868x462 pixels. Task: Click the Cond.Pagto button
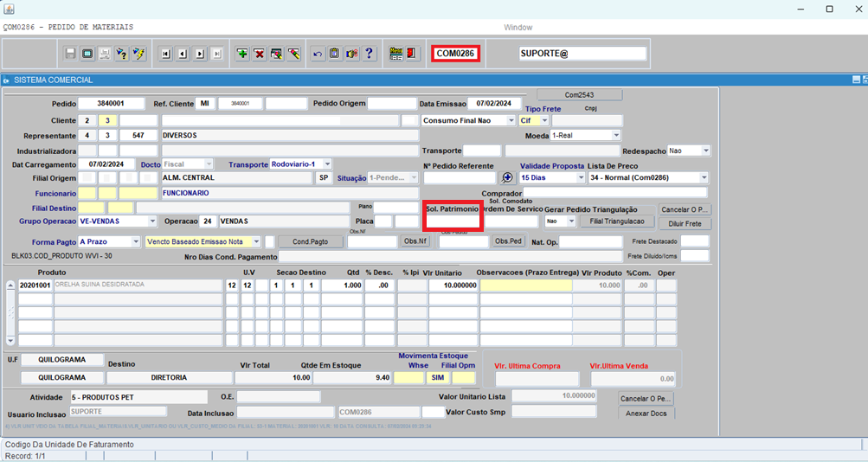pos(310,241)
